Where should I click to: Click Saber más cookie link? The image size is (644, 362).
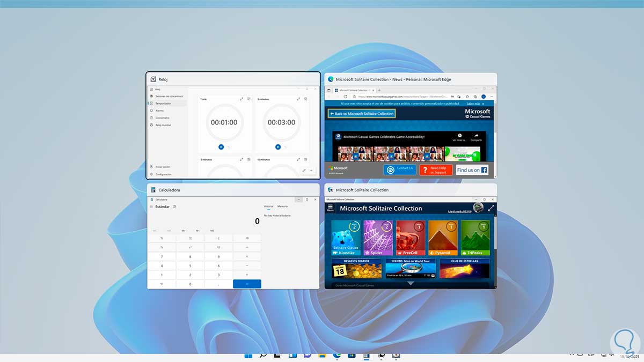[x=473, y=103]
